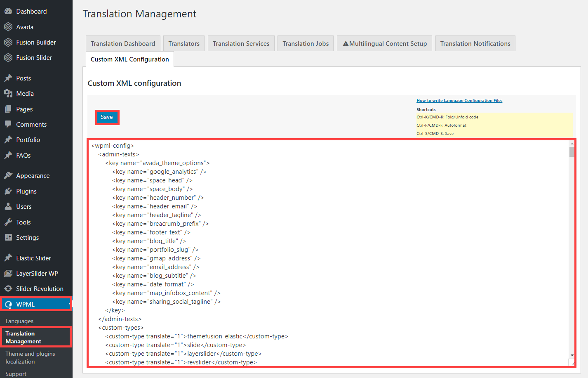Open How to write Language Configuration Files
The width and height of the screenshot is (588, 378).
pyautogui.click(x=459, y=100)
